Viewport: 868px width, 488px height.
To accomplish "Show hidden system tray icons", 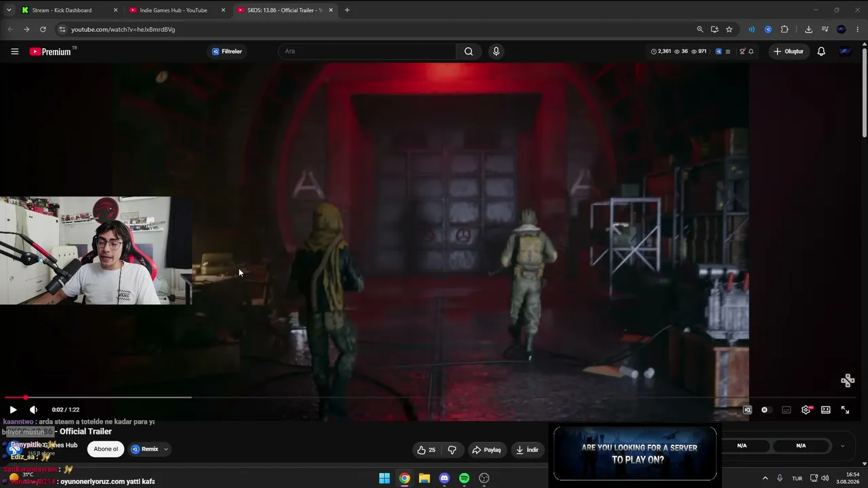I will click(765, 479).
